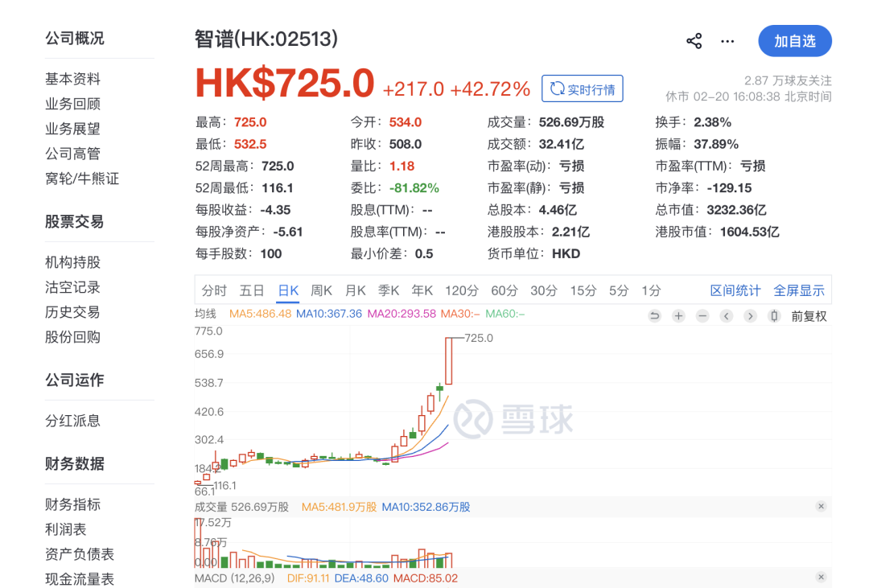Open 窝轮/牛熊证 in the sidebar
This screenshot has width=869, height=588.
(x=82, y=179)
